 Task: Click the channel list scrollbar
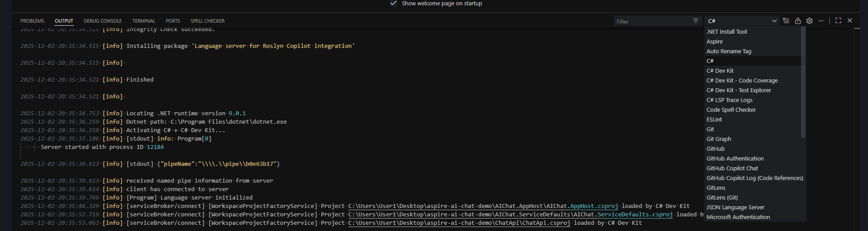pos(803,84)
